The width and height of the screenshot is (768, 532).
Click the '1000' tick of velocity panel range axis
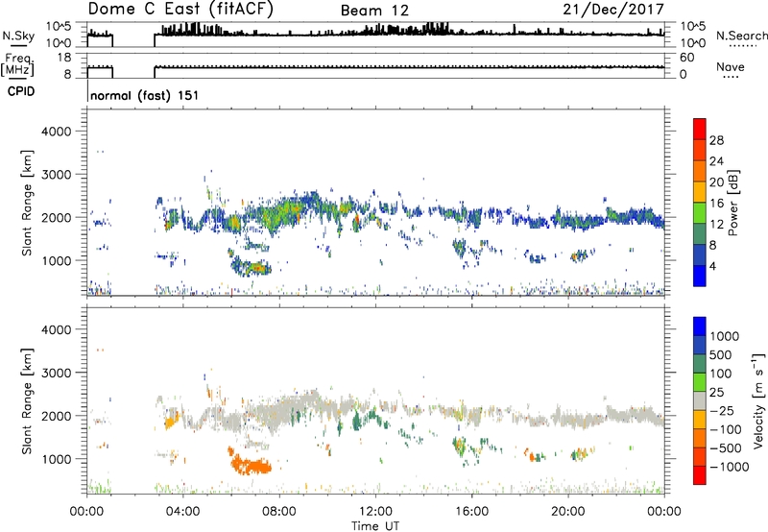point(56,459)
